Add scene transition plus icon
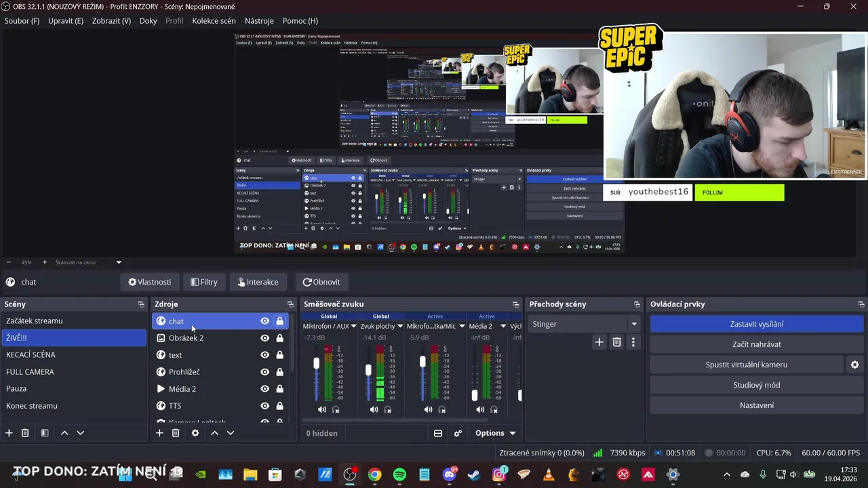868x488 pixels. (x=599, y=342)
